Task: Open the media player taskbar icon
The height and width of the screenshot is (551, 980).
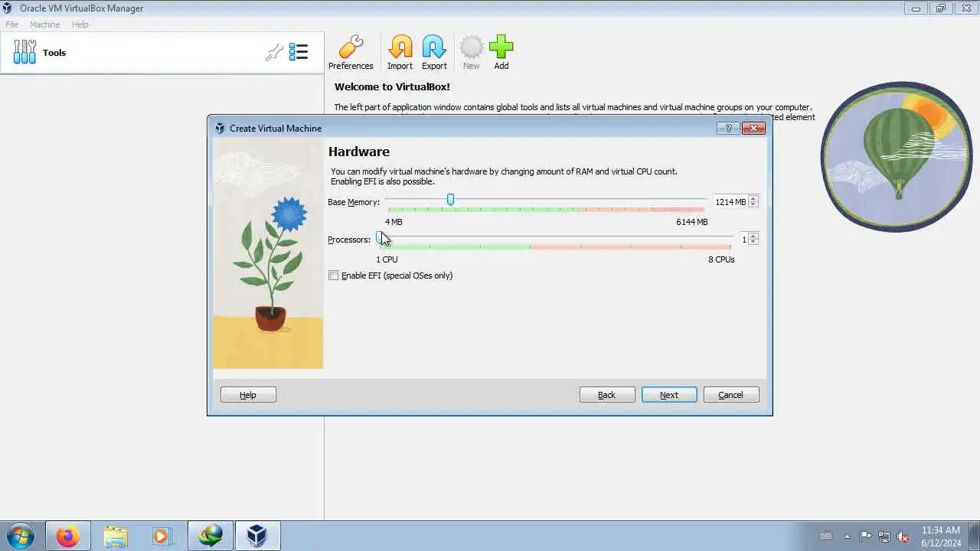Action: 163,536
